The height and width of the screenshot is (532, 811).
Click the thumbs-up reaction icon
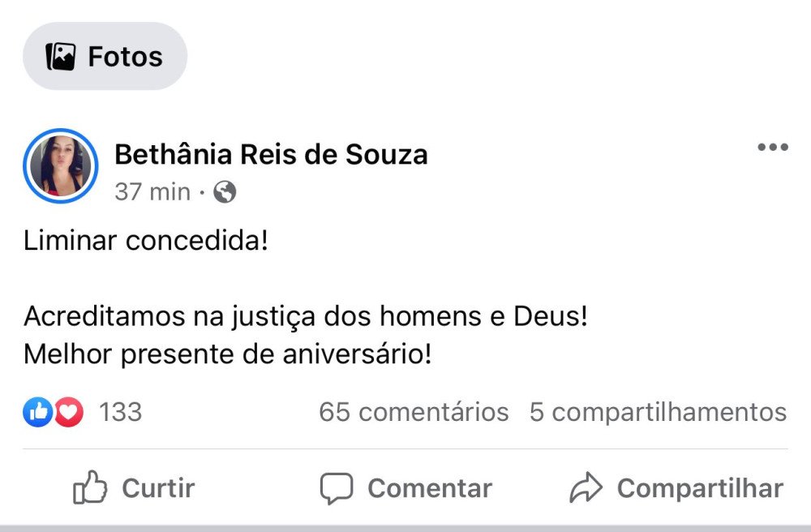tap(36, 413)
